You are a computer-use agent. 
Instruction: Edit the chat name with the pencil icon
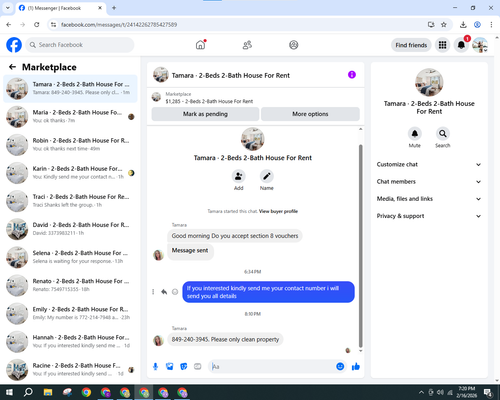point(267,176)
